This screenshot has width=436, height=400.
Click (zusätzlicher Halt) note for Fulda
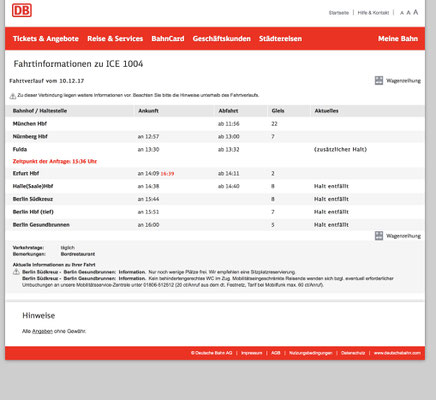[x=340, y=149]
